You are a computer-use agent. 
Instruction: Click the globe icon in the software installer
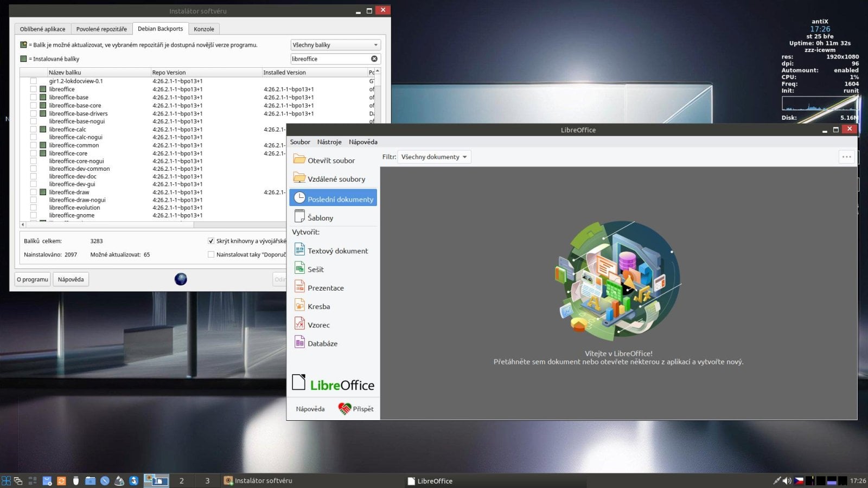181,279
